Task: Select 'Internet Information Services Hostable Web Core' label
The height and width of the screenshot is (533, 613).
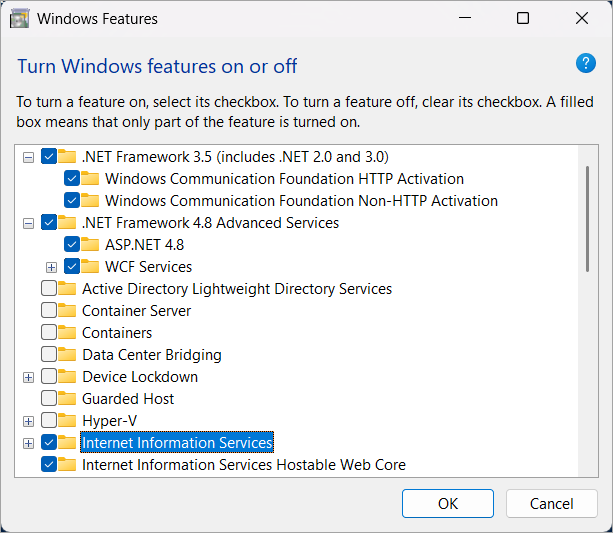Action: tap(244, 465)
